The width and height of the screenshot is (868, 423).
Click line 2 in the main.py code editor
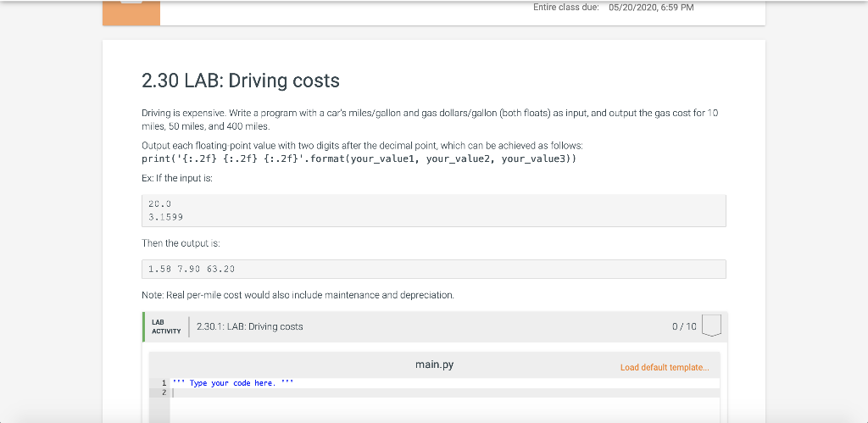click(445, 392)
